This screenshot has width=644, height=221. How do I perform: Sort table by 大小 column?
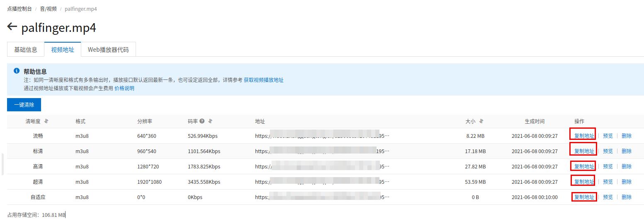[481, 121]
